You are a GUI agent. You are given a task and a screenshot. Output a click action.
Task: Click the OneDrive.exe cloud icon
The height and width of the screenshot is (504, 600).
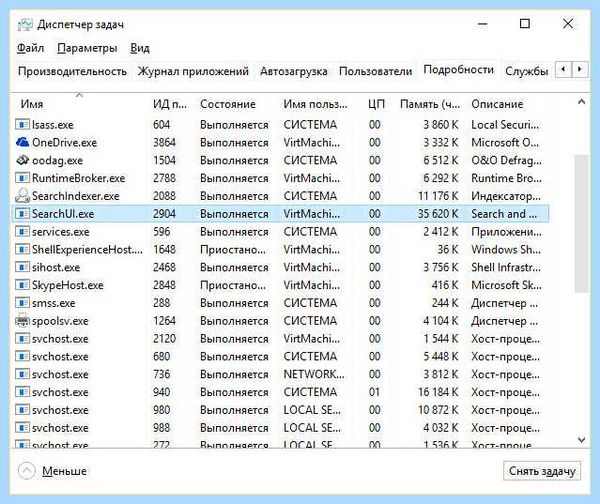pos(22,142)
